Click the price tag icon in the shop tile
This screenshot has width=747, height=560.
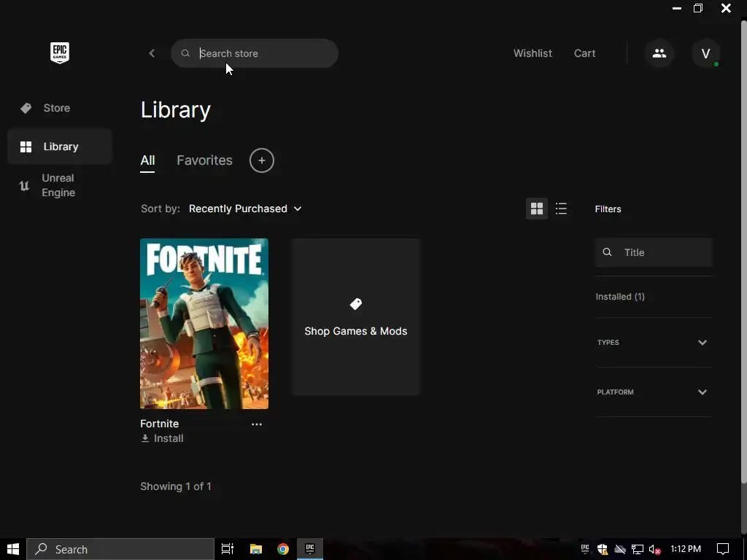pos(356,304)
